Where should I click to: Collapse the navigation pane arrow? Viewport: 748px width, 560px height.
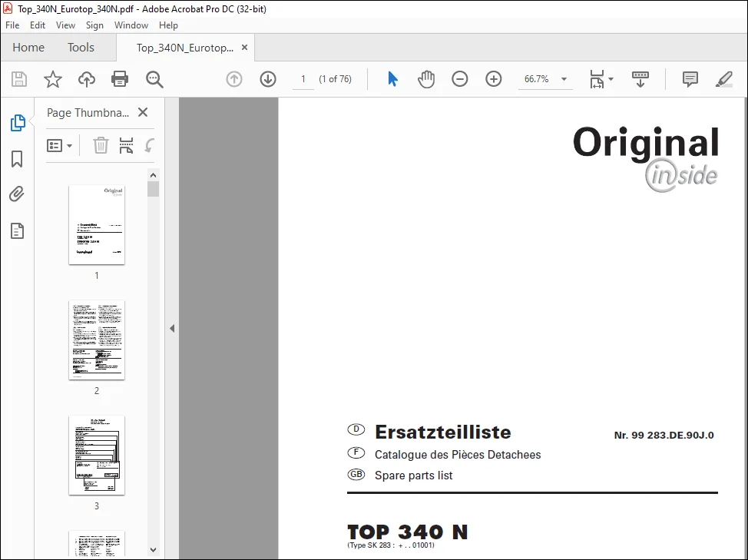(x=172, y=328)
